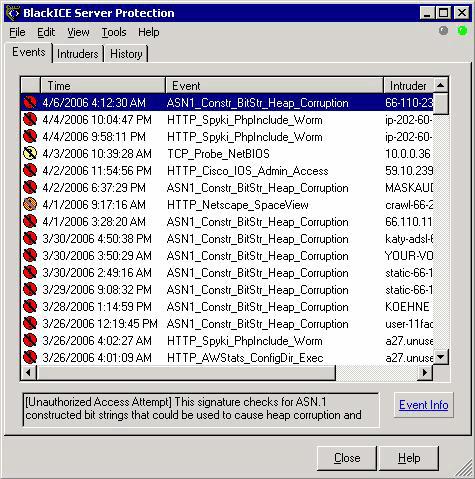Screen dimensions: 475x479
Task: Click severity icon for 3/30/2006 4:50:38 PM event
Action: [30, 238]
